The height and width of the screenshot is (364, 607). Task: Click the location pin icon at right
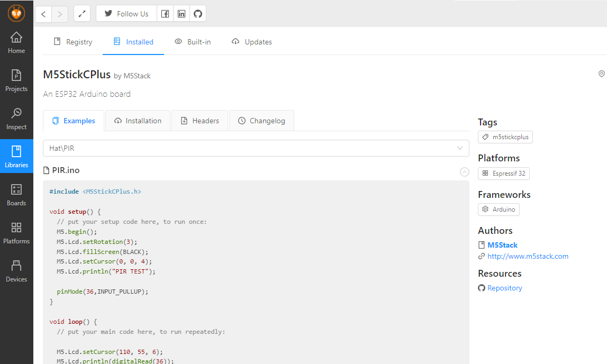pyautogui.click(x=602, y=74)
